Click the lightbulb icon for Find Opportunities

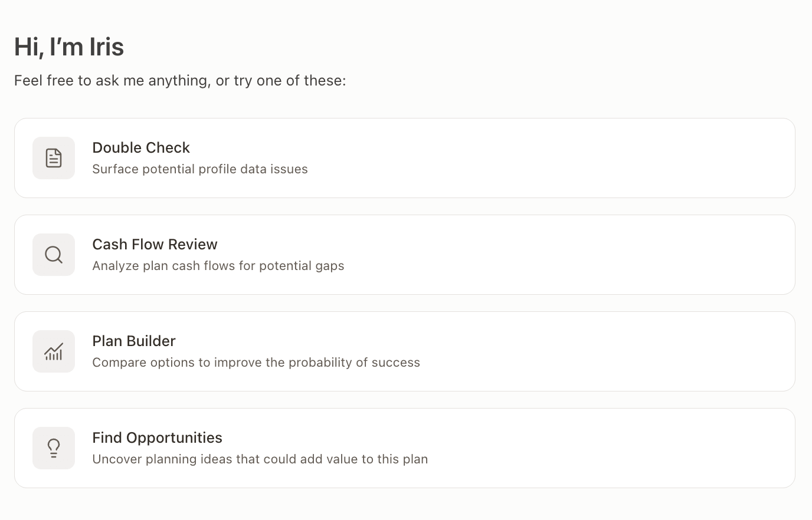[x=54, y=448]
